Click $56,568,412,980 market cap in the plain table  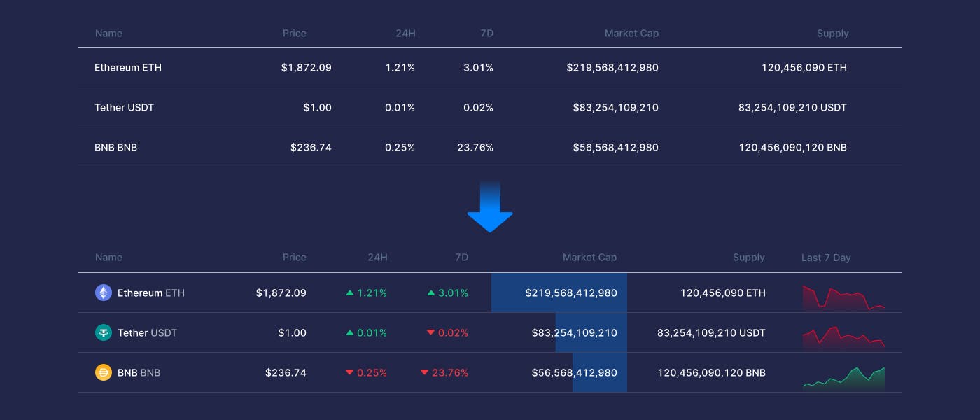(616, 148)
